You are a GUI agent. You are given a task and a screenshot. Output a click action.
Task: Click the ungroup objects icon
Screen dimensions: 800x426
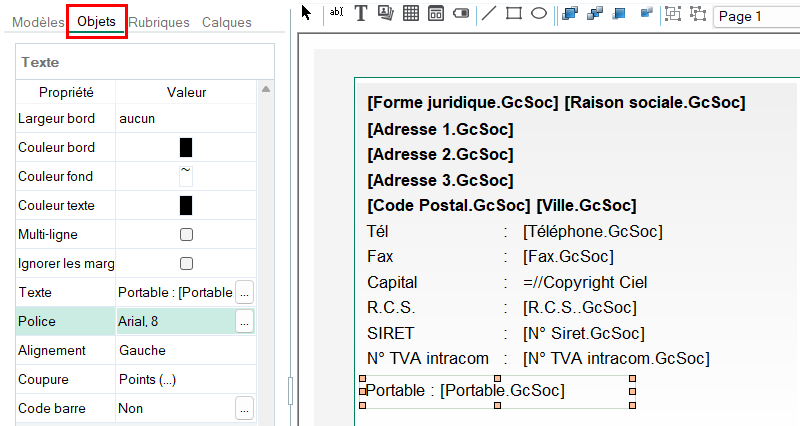click(697, 13)
